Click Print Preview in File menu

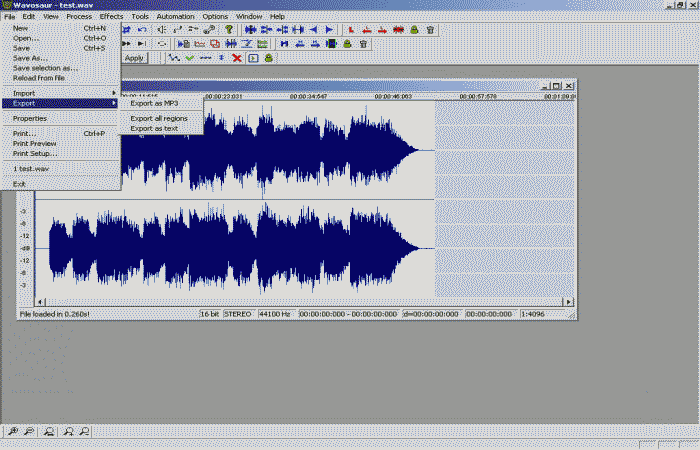pos(34,143)
